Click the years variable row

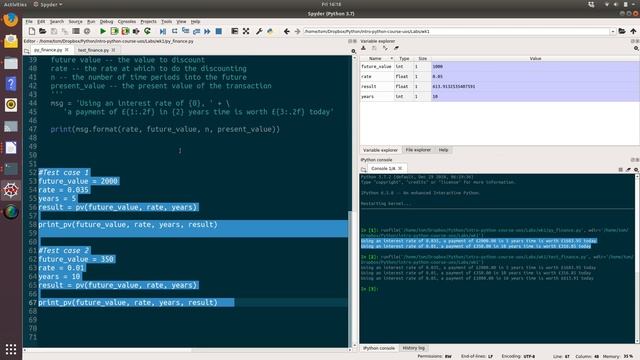(x=500, y=96)
